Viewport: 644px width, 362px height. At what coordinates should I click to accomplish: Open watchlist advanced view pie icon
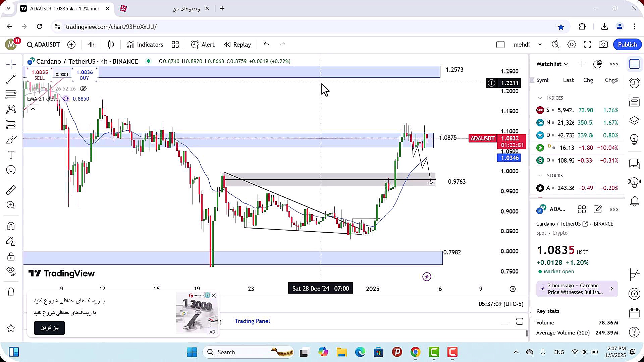pyautogui.click(x=598, y=64)
